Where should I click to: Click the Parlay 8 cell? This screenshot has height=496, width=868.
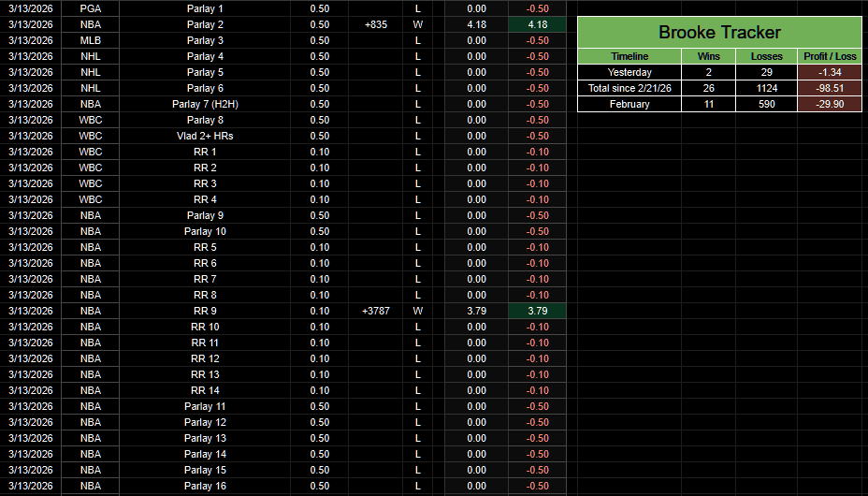click(x=205, y=120)
